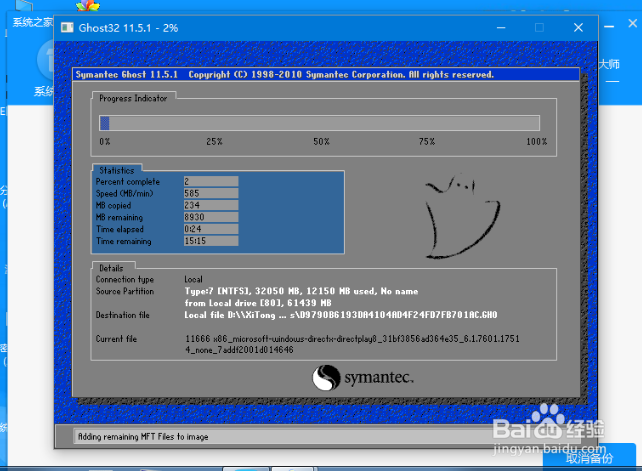This screenshot has height=471, width=642.
Task: Click the symantec wordmark text
Action: click(379, 378)
